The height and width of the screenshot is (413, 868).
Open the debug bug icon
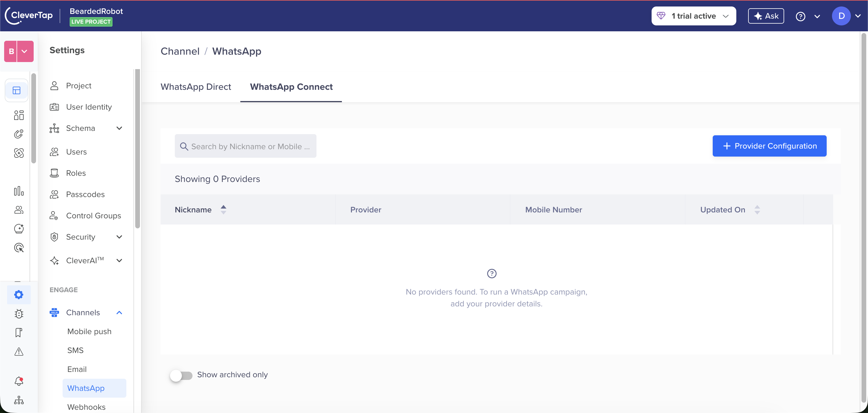(x=19, y=314)
